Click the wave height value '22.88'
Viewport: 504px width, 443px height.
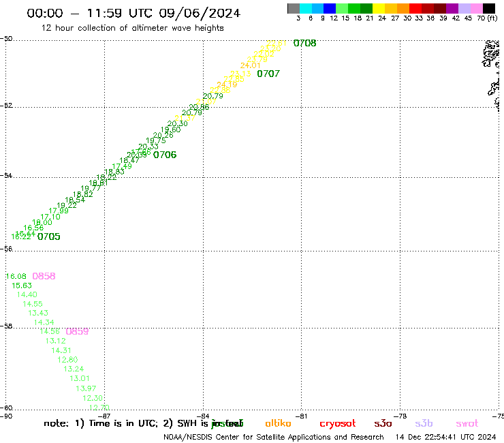(x=220, y=90)
